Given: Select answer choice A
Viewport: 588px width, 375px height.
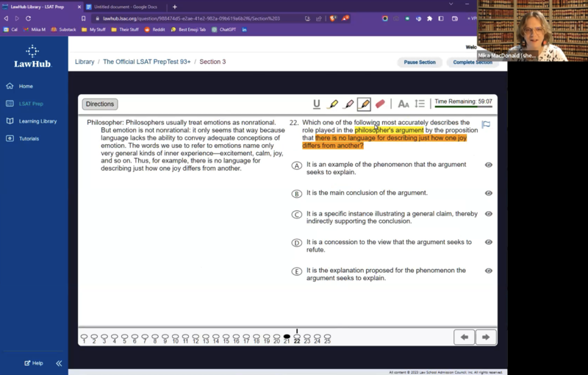Looking at the screenshot, I should 297,166.
